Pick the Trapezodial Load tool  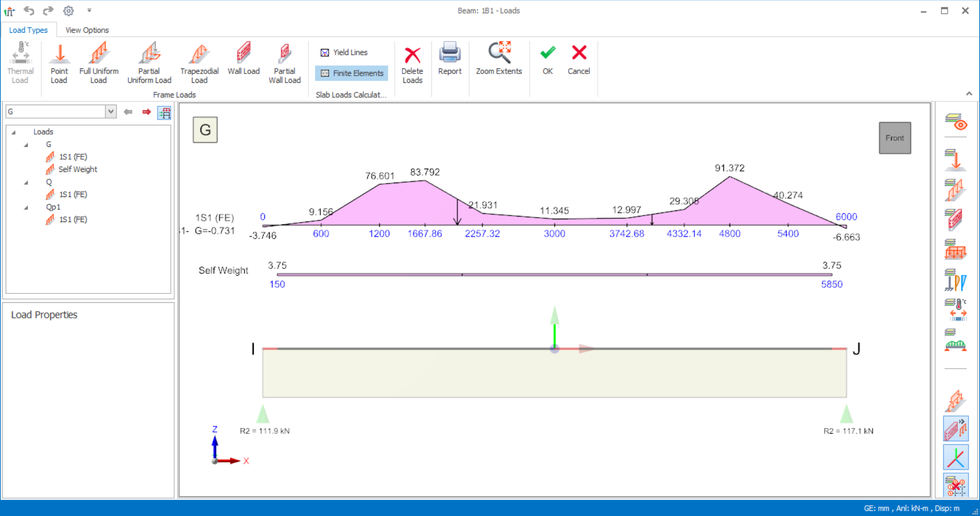199,62
